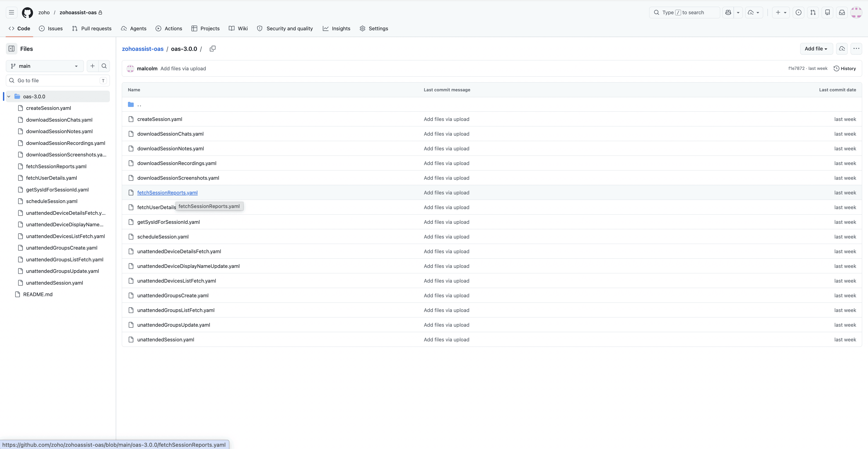Image resolution: width=868 pixels, height=449 pixels.
Task: Open scheduleSession.yaml in the file table
Action: tap(163, 237)
